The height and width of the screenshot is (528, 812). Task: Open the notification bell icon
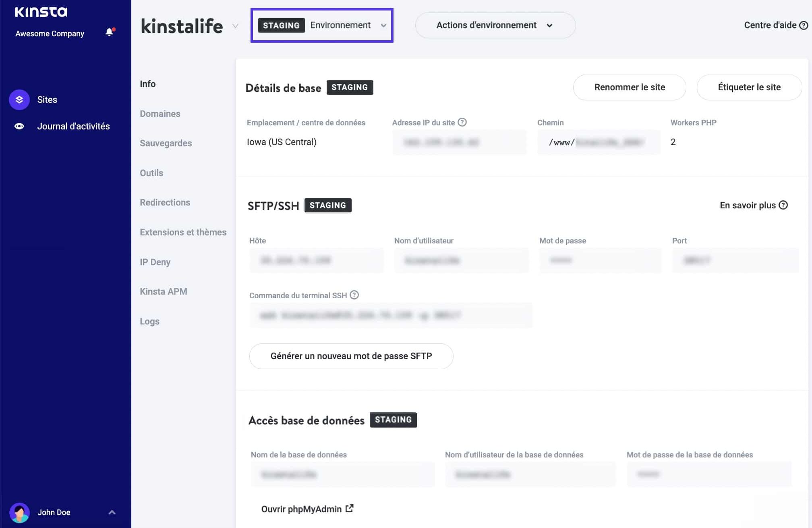(109, 32)
